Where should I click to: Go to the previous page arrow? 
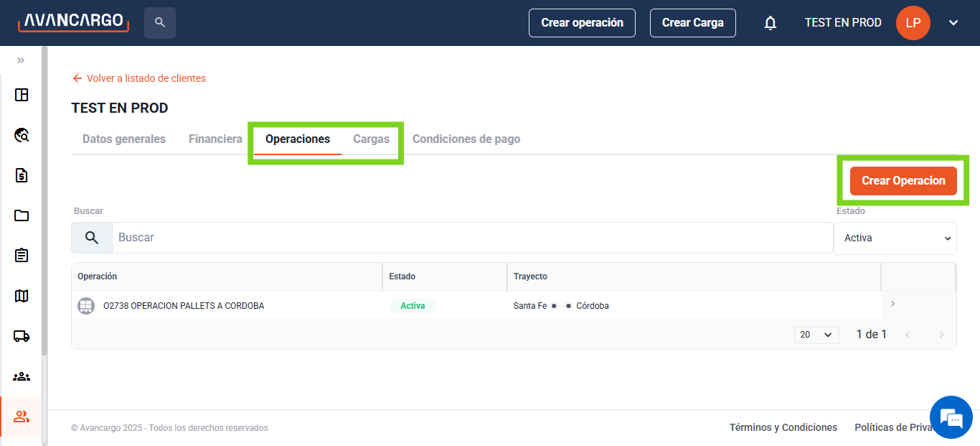[x=908, y=335]
